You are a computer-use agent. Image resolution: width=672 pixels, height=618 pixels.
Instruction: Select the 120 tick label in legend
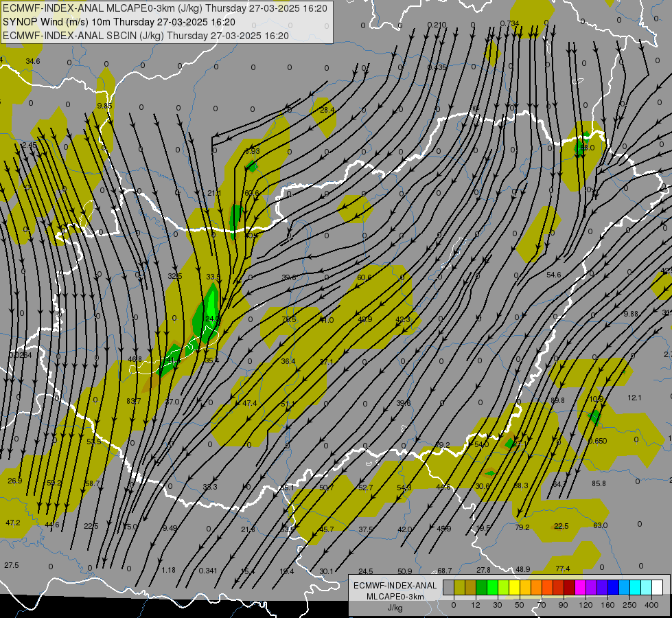pyautogui.click(x=586, y=605)
